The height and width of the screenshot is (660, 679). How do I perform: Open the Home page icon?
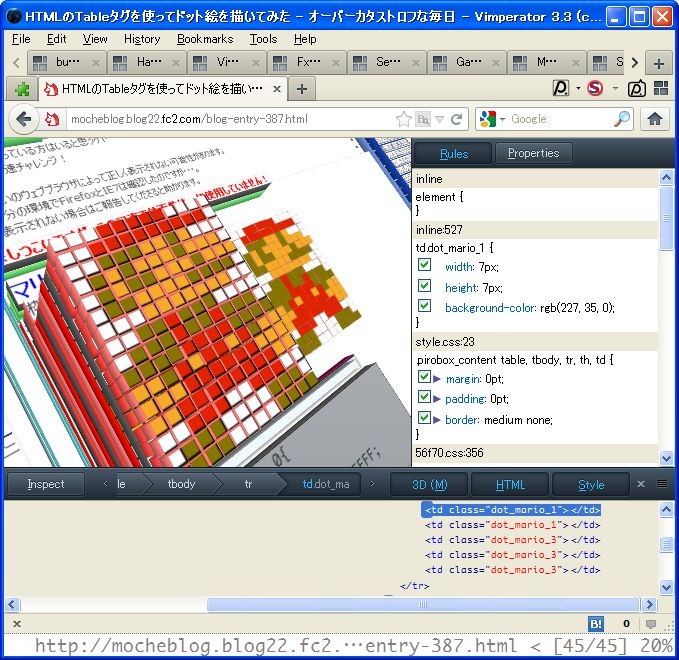point(654,119)
